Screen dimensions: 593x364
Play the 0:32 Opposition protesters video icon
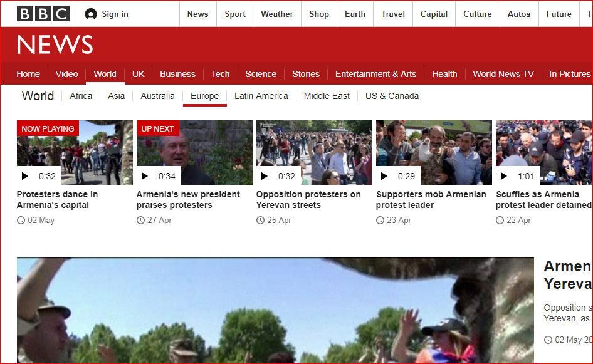[x=265, y=176]
